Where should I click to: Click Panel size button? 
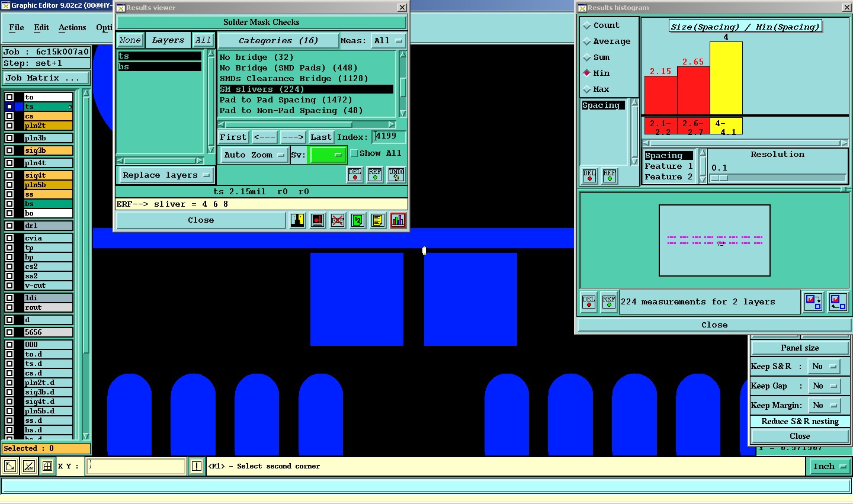pyautogui.click(x=800, y=348)
